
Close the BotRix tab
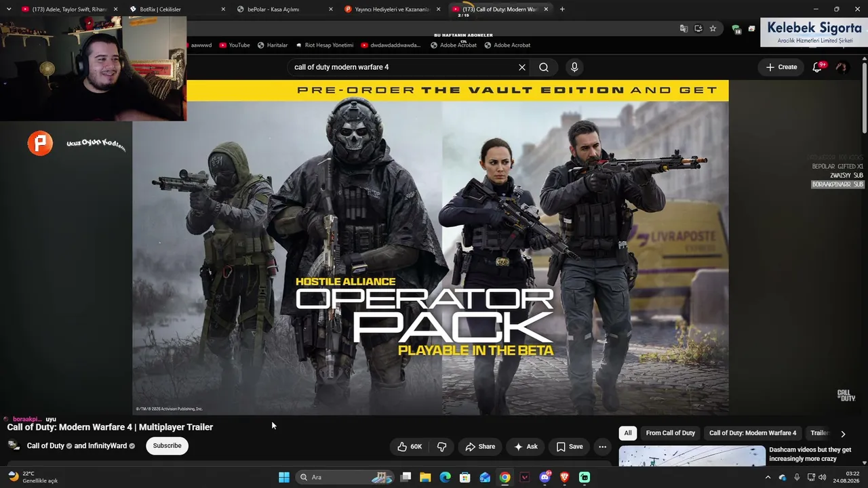tap(224, 9)
